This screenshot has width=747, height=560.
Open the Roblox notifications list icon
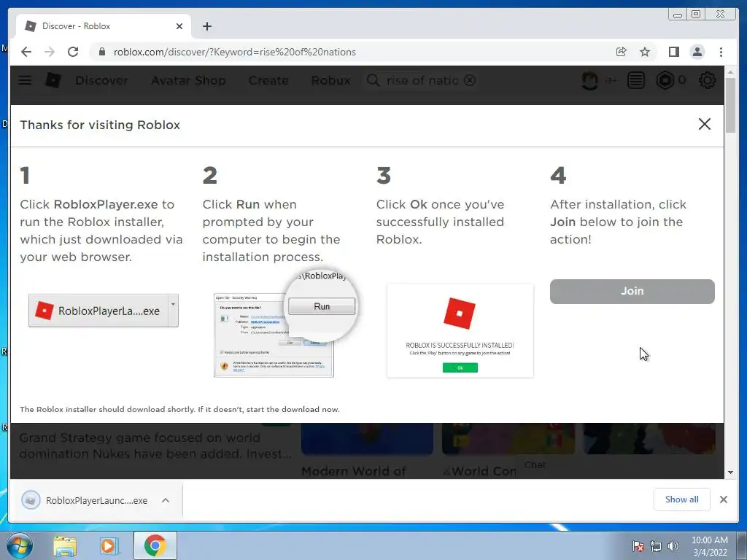click(x=635, y=80)
